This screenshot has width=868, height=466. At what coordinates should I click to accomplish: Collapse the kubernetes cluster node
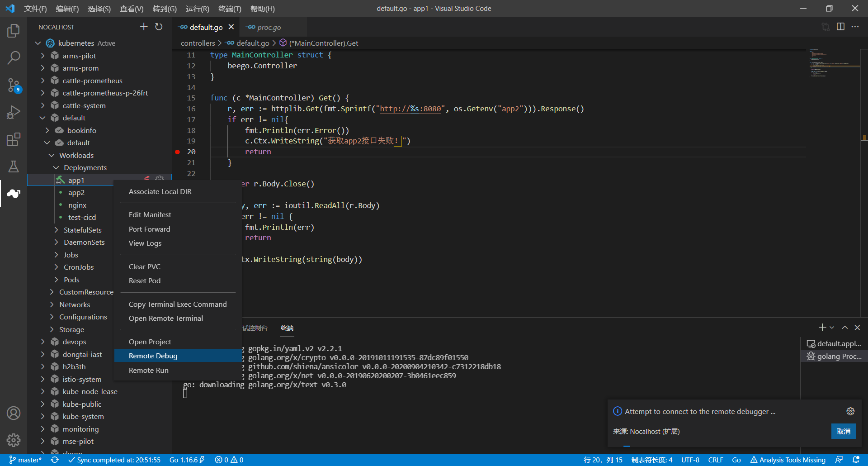click(x=38, y=43)
